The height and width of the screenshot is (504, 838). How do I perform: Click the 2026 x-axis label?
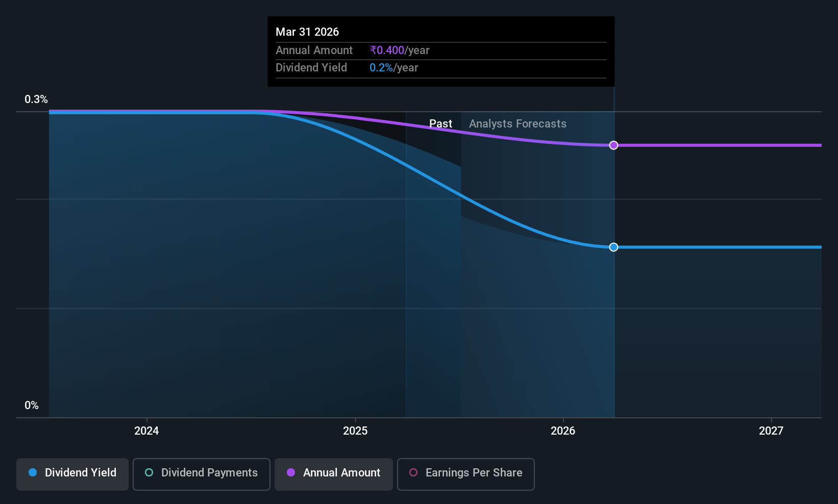pos(563,431)
